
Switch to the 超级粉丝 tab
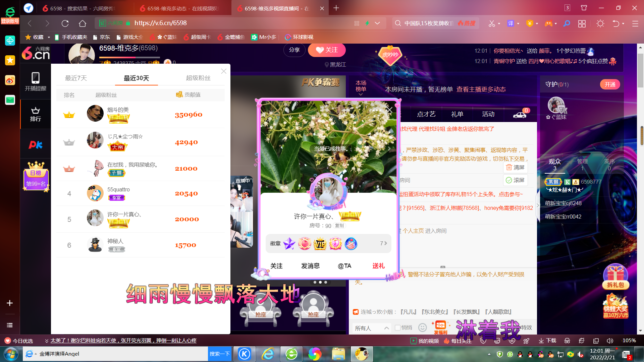[198, 78]
